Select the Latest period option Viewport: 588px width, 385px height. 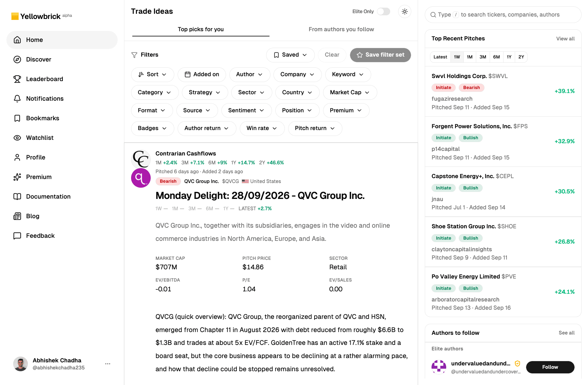[440, 57]
